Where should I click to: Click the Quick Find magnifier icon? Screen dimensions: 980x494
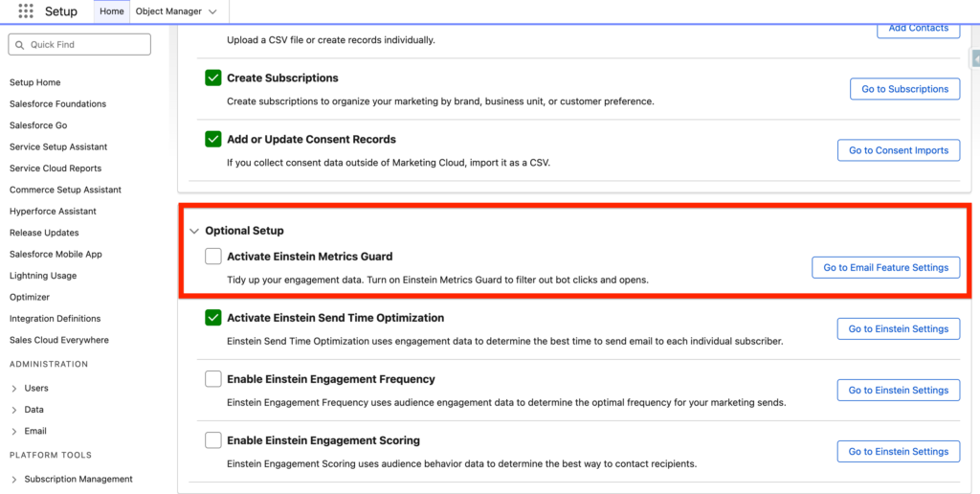[x=20, y=45]
